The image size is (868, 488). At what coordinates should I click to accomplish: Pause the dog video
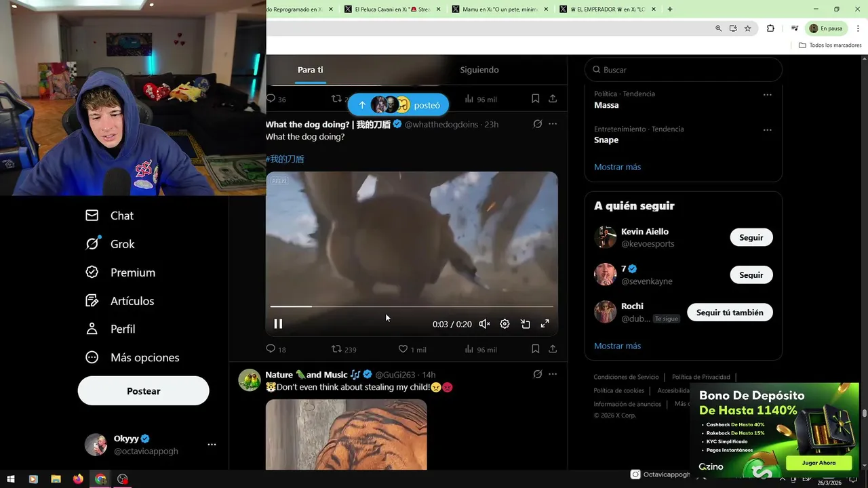click(278, 324)
